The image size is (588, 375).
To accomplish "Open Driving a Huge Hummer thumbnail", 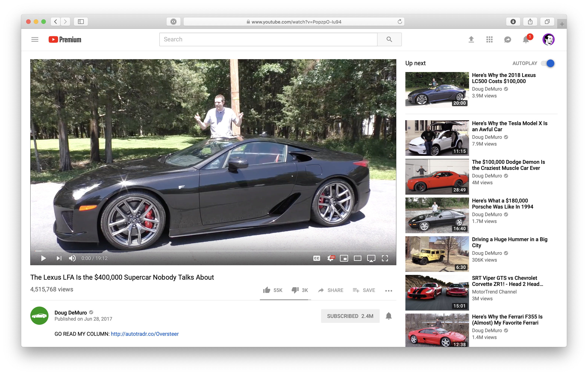I will [437, 254].
